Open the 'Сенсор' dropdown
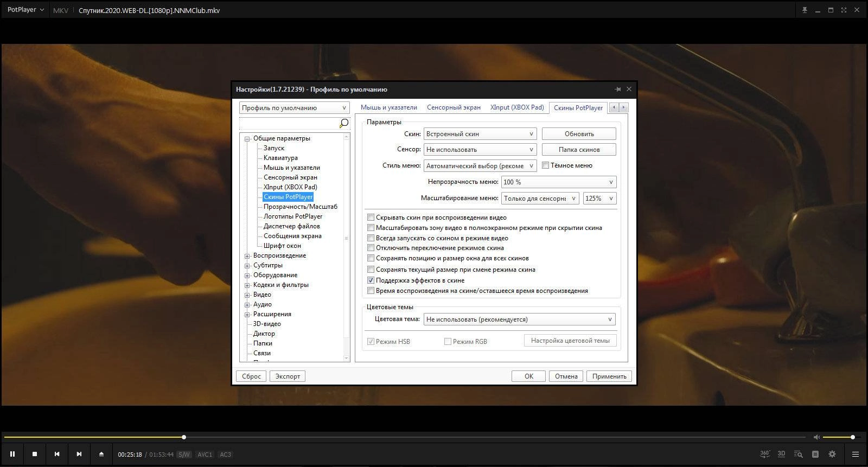 [480, 150]
